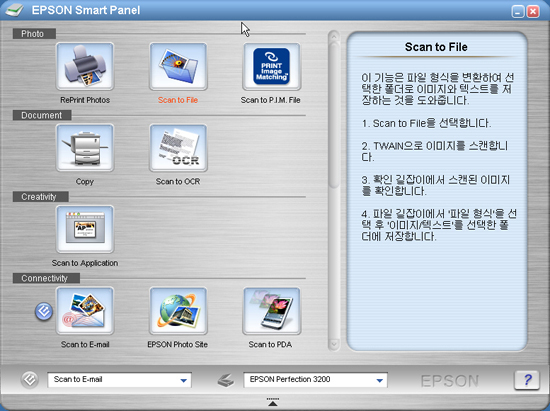Click the Document category header

pos(42,115)
